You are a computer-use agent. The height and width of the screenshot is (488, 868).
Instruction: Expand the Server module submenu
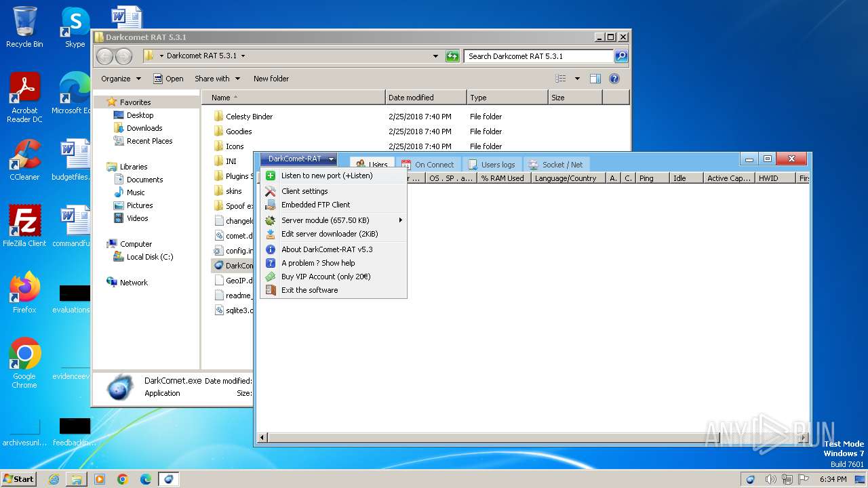pyautogui.click(x=333, y=220)
